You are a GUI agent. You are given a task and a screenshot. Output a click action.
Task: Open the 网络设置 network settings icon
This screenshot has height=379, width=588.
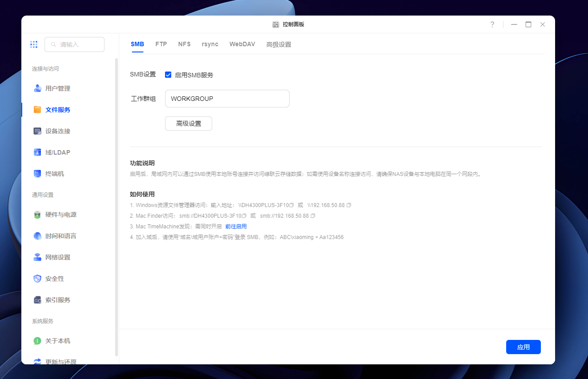[x=38, y=257]
